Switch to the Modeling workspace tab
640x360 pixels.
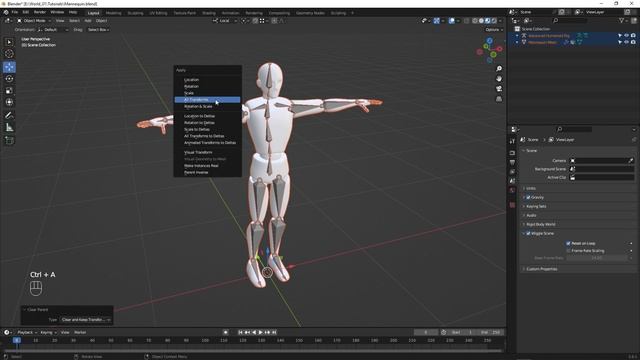click(113, 13)
